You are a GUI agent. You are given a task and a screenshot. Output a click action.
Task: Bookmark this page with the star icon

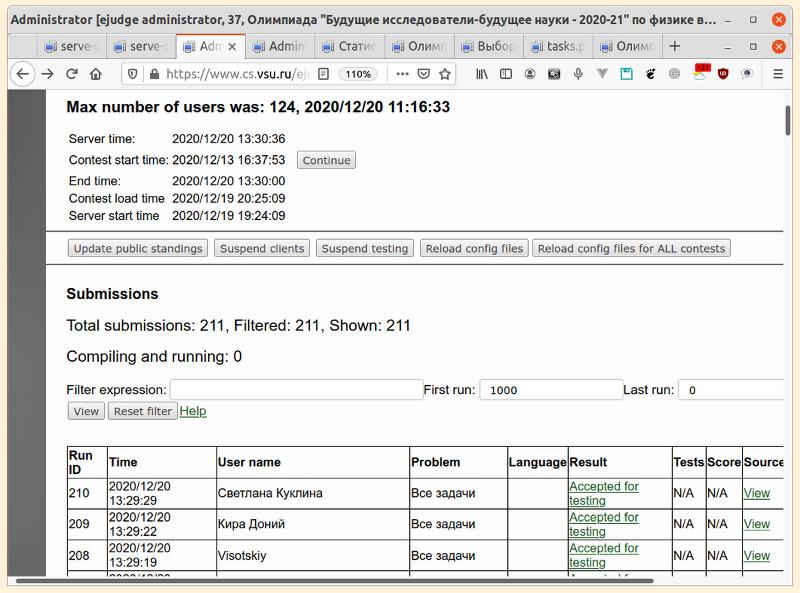444,73
